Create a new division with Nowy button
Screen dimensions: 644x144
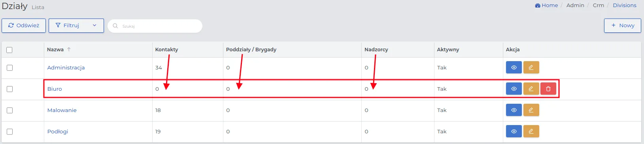click(x=623, y=26)
